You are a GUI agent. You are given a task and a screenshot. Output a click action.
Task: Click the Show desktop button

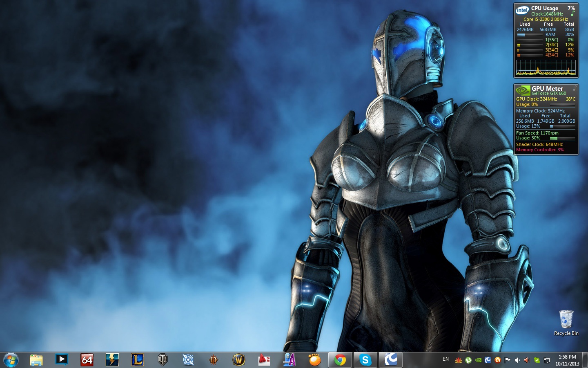(x=585, y=360)
